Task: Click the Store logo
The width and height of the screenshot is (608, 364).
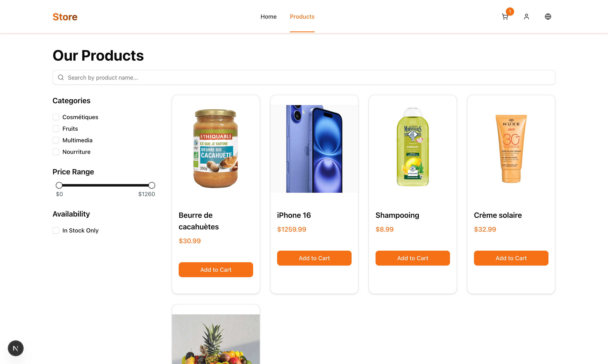Action: [x=65, y=16]
